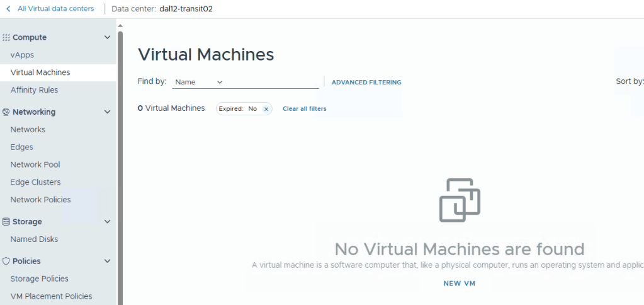This screenshot has height=305, width=644.
Task: Click the Networking section icon
Action: point(6,112)
